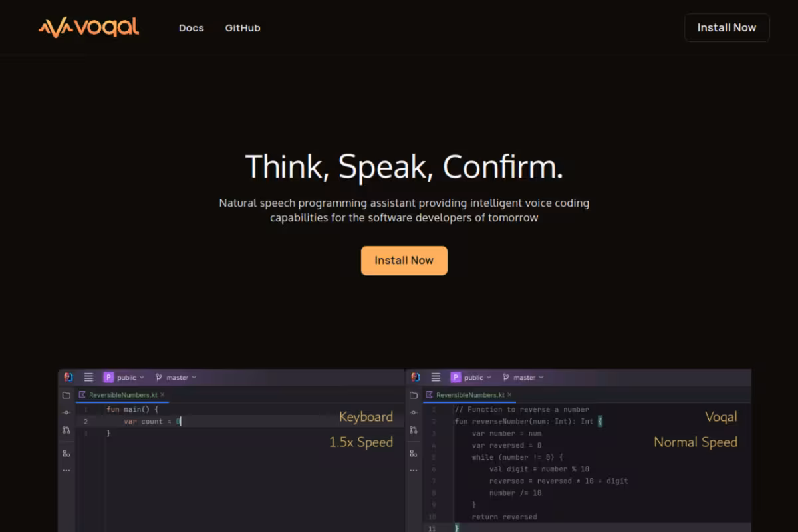Click the '1.5x Speed' overlay label
The height and width of the screenshot is (532, 798).
point(361,442)
